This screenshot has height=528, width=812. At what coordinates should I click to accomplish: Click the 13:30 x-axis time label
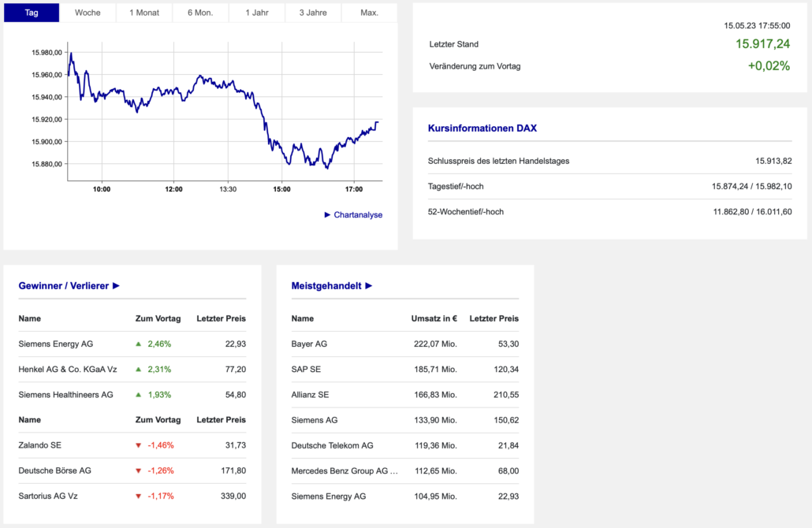(228, 189)
